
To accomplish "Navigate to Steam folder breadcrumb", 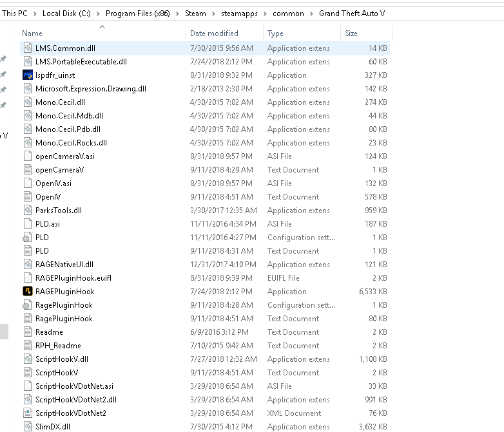I will click(x=195, y=14).
